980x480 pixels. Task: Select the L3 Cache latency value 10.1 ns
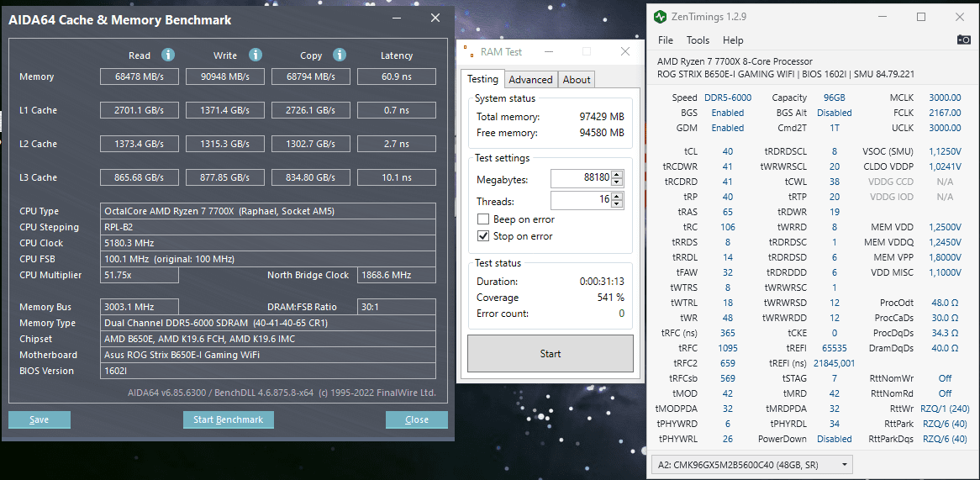coord(396,177)
